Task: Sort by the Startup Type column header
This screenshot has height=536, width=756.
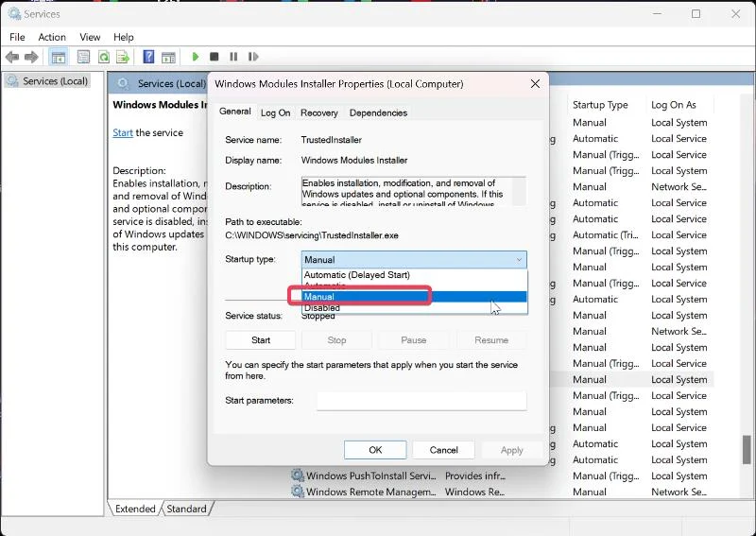Action: (x=600, y=105)
